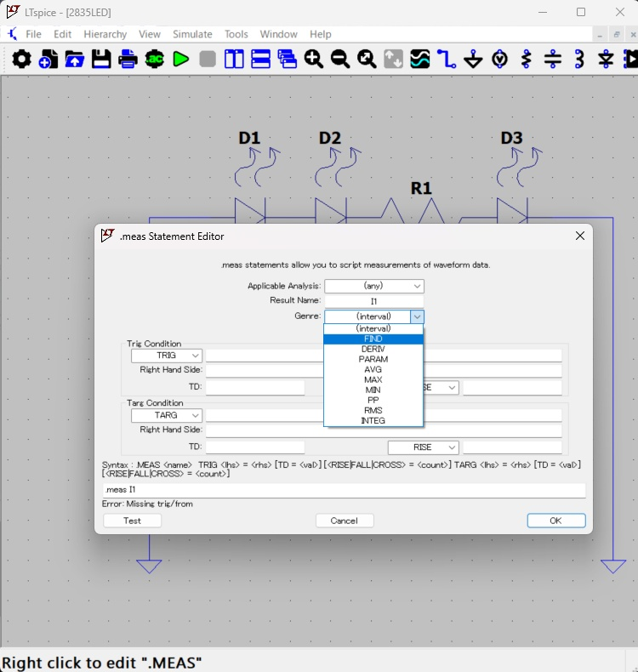Configure analysis with the green AC icon

click(154, 60)
